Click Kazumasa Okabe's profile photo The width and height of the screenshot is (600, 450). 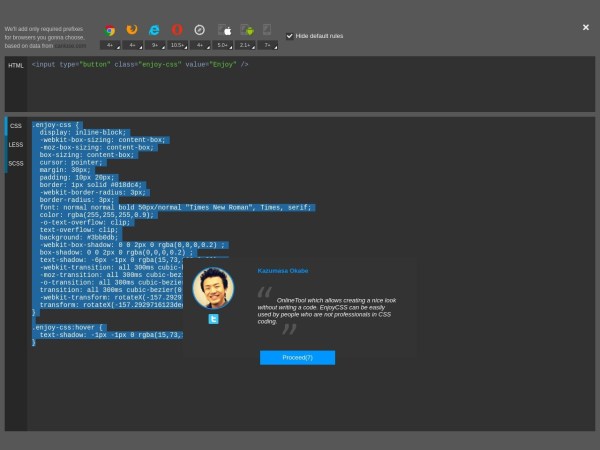(x=213, y=288)
